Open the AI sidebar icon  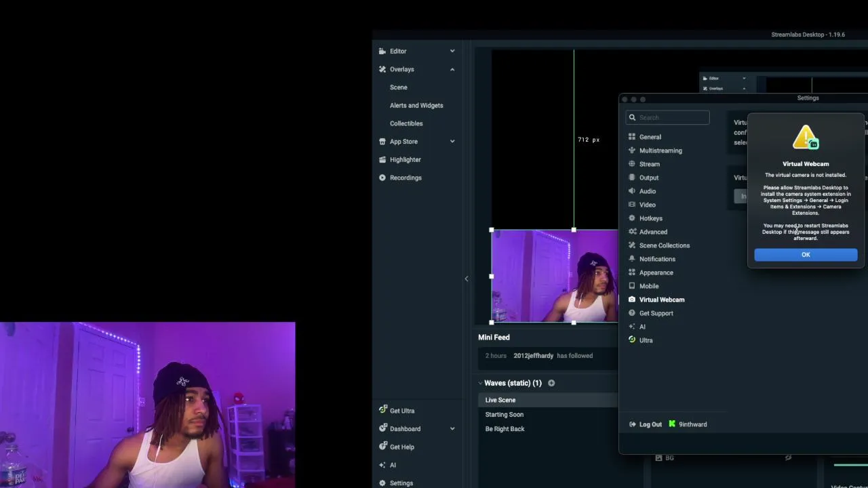(x=382, y=465)
